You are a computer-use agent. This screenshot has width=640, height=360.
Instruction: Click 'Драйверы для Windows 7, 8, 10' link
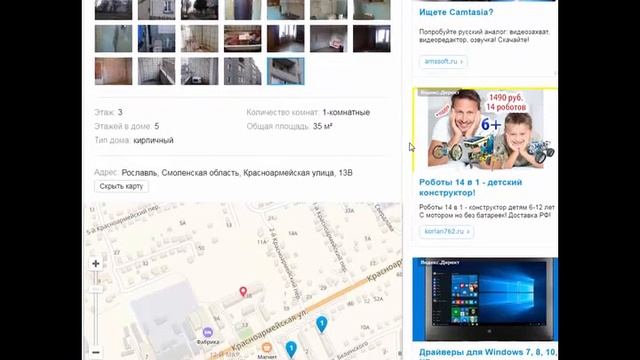(x=487, y=352)
